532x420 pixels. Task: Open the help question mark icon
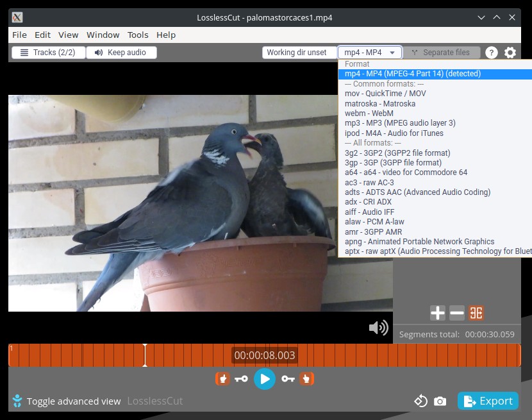(x=491, y=53)
